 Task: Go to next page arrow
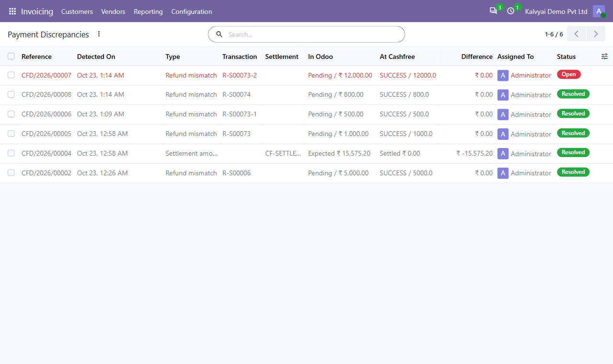click(596, 34)
